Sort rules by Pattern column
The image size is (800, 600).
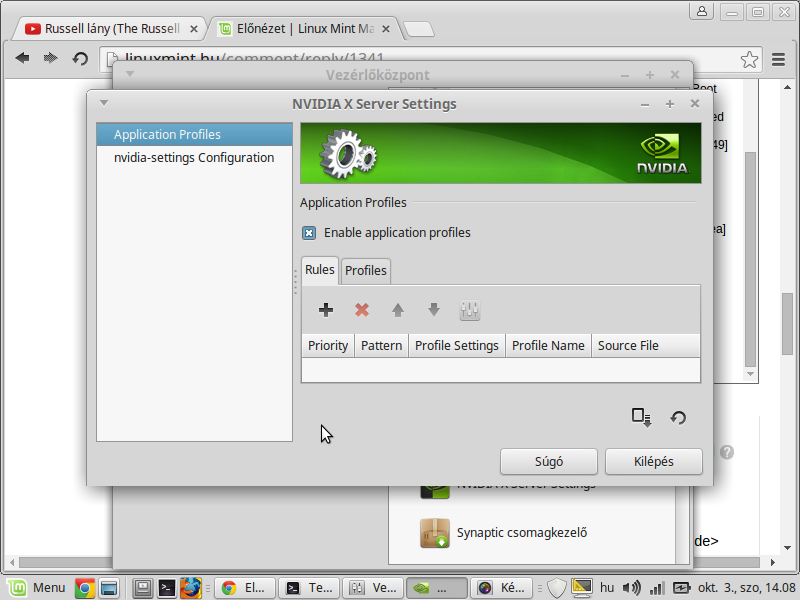pyautogui.click(x=381, y=345)
